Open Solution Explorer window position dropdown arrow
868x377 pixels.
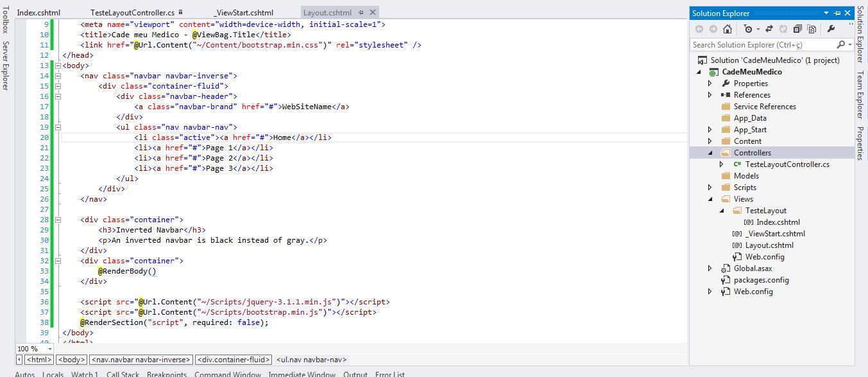point(826,13)
